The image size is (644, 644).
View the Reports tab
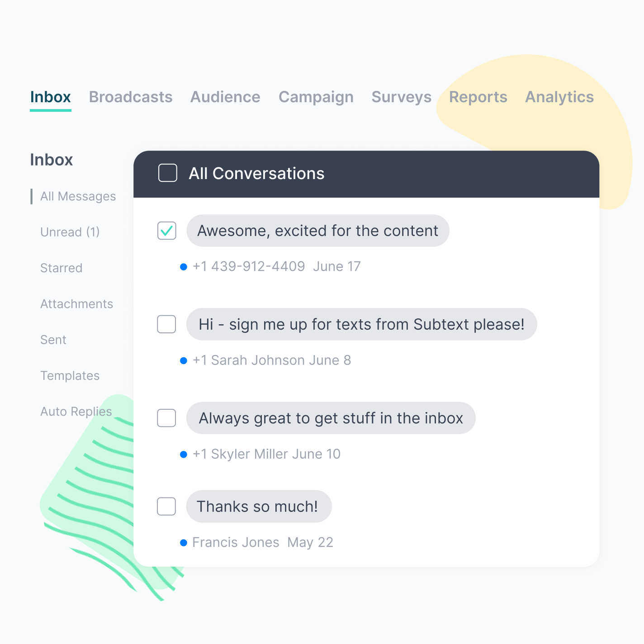point(478,97)
